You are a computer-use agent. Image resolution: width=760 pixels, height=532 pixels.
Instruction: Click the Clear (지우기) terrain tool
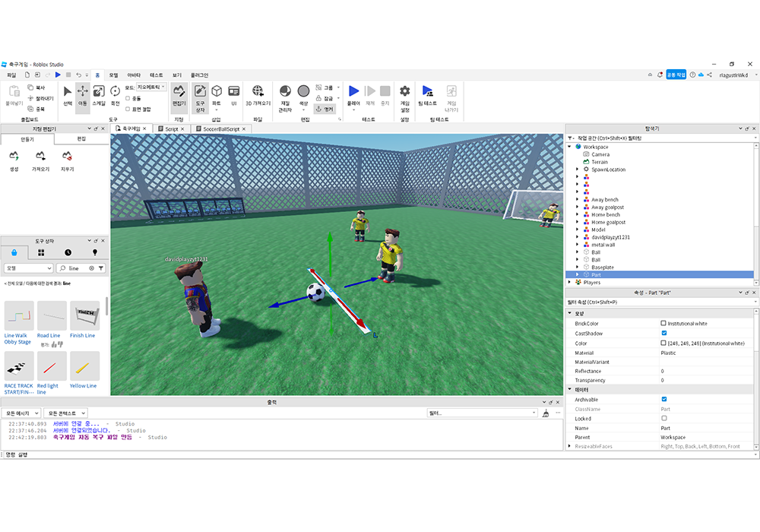tap(67, 161)
